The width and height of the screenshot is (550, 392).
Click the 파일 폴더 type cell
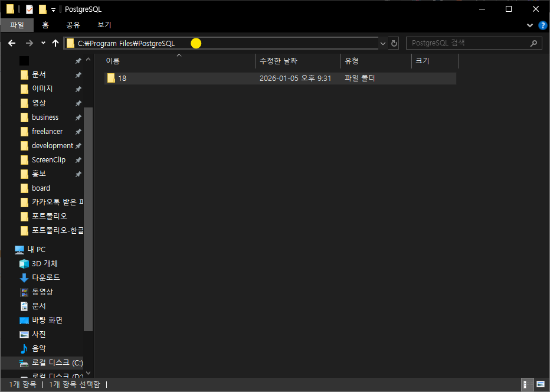pos(360,79)
